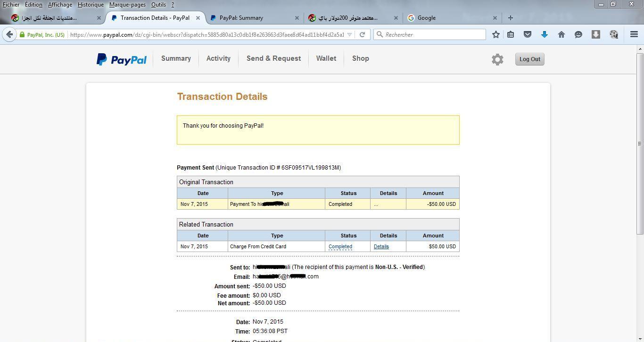This screenshot has width=644, height=342.
Task: Click the PayPal logo
Action: (122, 59)
